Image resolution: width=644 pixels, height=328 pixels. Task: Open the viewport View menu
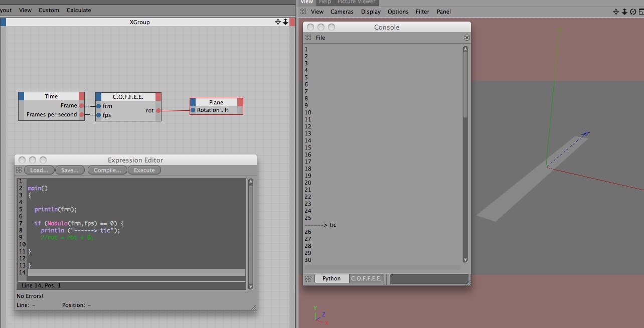pos(317,12)
